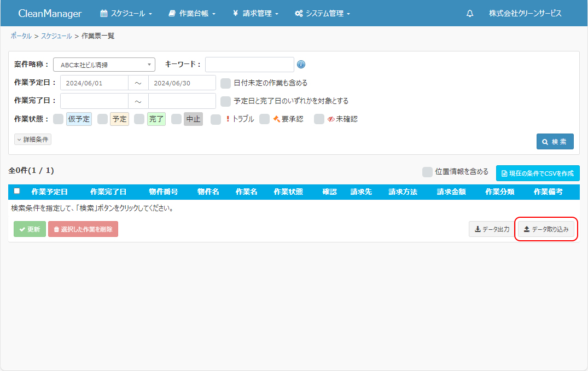
Task: Click the green 更新 button
Action: tap(30, 229)
